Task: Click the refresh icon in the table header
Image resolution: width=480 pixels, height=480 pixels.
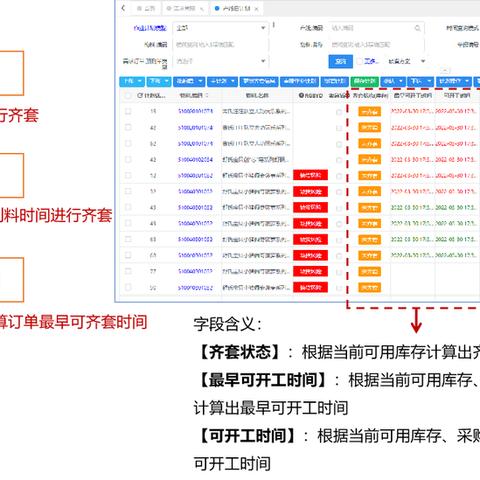Action: pyautogui.click(x=140, y=96)
